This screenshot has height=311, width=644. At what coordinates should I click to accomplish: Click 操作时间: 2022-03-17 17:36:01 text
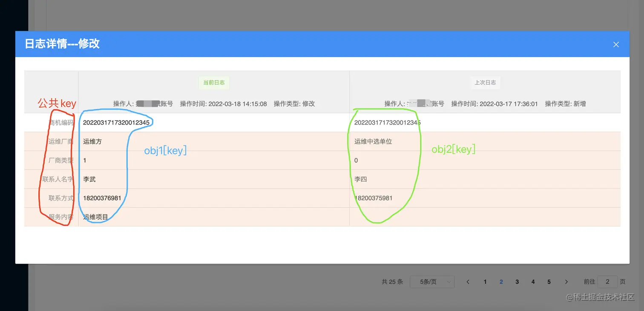coord(494,104)
